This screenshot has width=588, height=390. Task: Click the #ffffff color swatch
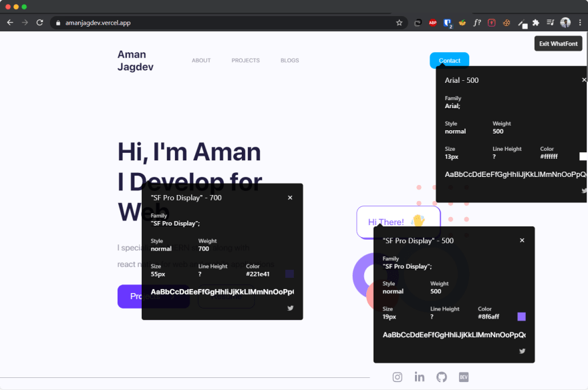pyautogui.click(x=583, y=156)
